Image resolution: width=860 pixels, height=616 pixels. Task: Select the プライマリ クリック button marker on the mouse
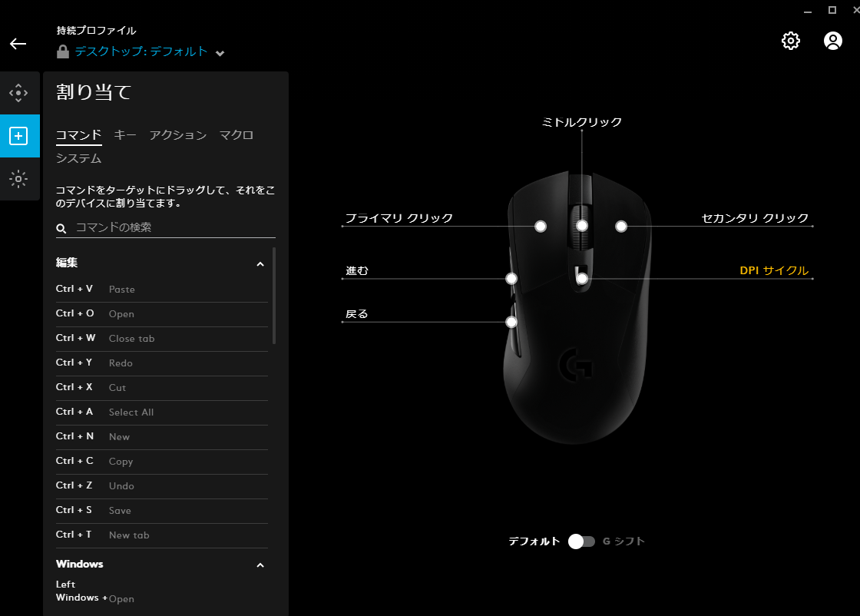point(541,227)
